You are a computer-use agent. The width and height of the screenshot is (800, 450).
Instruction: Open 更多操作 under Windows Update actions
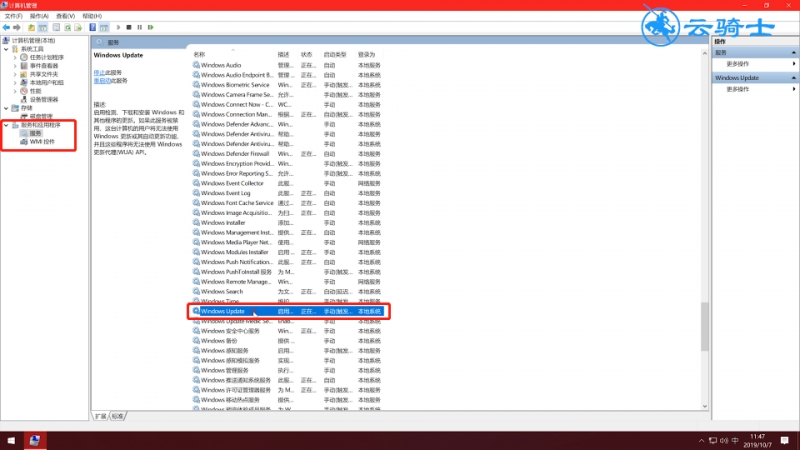[738, 89]
